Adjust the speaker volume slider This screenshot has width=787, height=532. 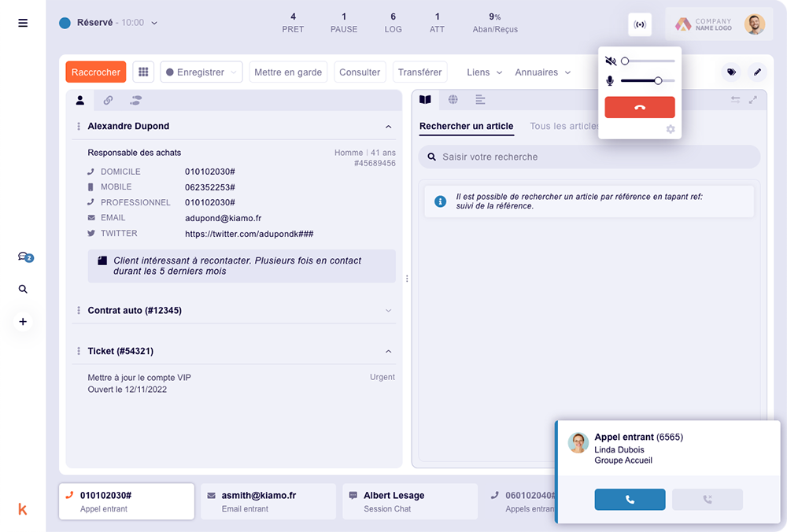pyautogui.click(x=648, y=61)
